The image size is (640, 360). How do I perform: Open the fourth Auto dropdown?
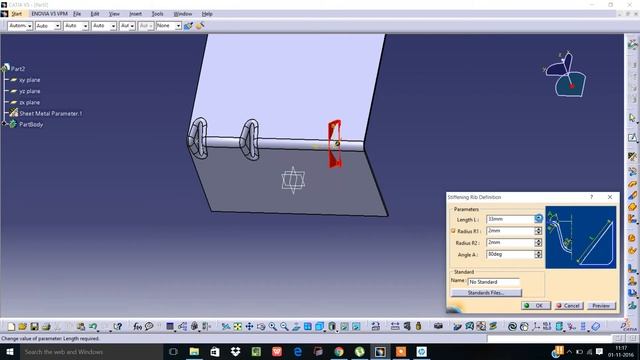104,26
